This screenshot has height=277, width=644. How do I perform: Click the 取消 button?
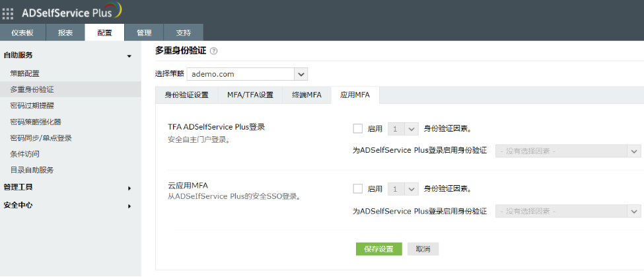(x=423, y=249)
